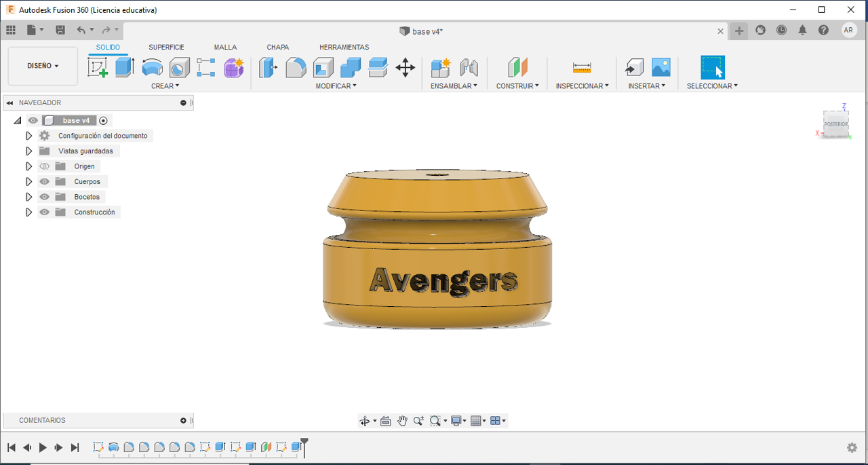Image resolution: width=868 pixels, height=465 pixels.
Task: Click the Construct plane icon
Action: (x=517, y=67)
